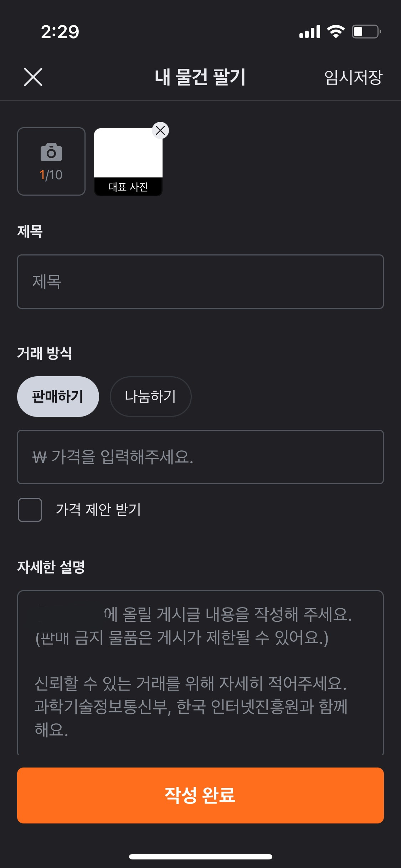Check the 가격 제안 받기 checkbox
The width and height of the screenshot is (401, 868).
(30, 510)
